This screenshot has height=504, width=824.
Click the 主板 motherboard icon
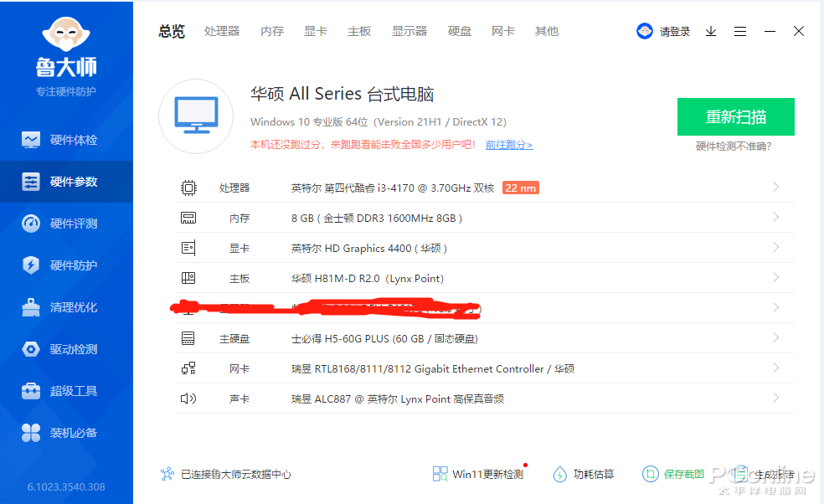click(x=188, y=277)
